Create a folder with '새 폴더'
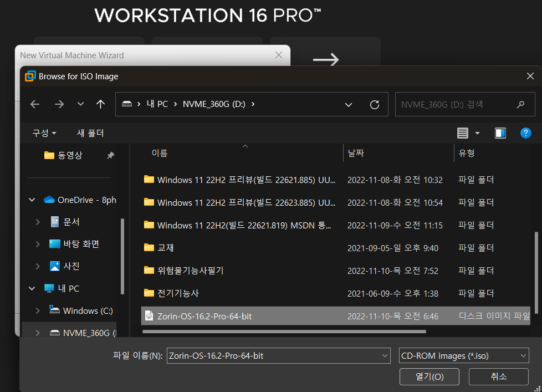Image resolution: width=542 pixels, height=392 pixels. [x=90, y=133]
